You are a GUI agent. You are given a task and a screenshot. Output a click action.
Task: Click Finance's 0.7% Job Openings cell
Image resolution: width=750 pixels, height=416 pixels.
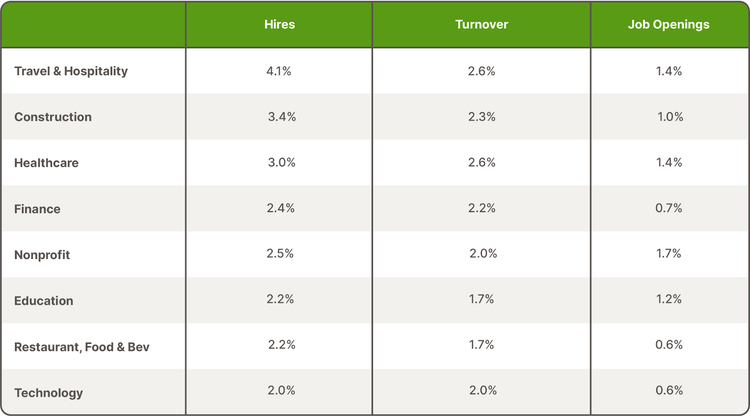tap(670, 208)
